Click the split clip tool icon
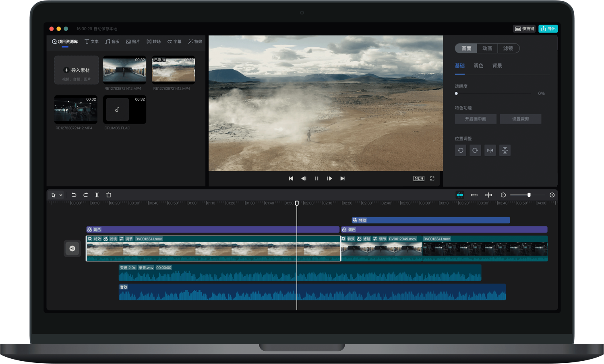This screenshot has height=364, width=604. [x=97, y=195]
